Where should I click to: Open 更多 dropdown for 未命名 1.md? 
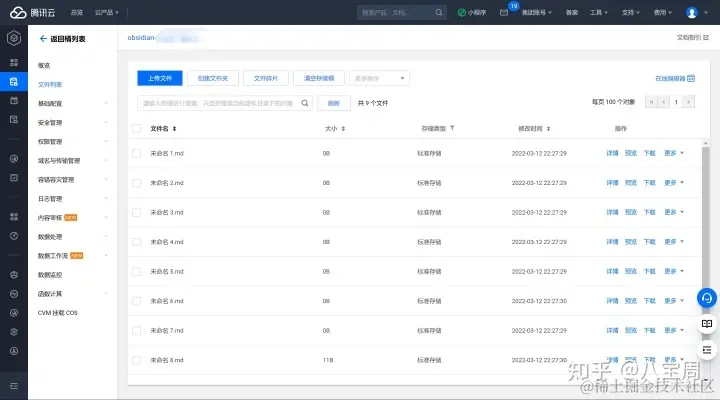pyautogui.click(x=674, y=153)
